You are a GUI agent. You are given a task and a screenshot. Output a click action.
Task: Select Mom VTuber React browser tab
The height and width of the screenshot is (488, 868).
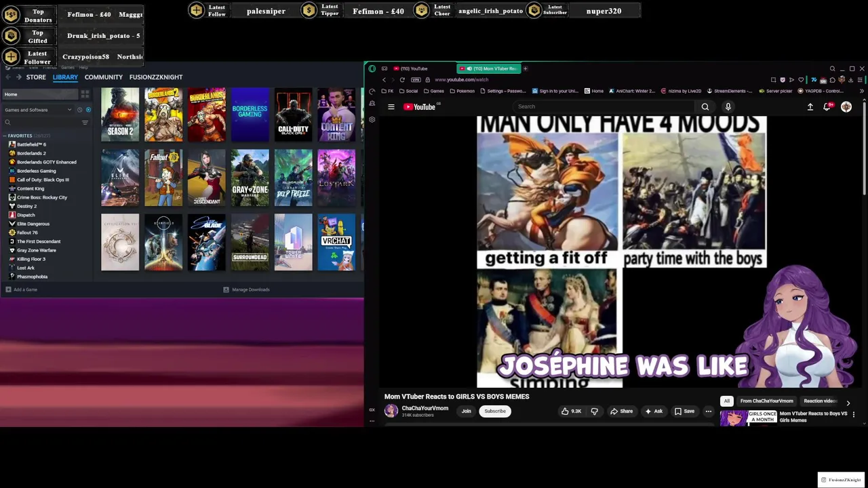coord(488,68)
